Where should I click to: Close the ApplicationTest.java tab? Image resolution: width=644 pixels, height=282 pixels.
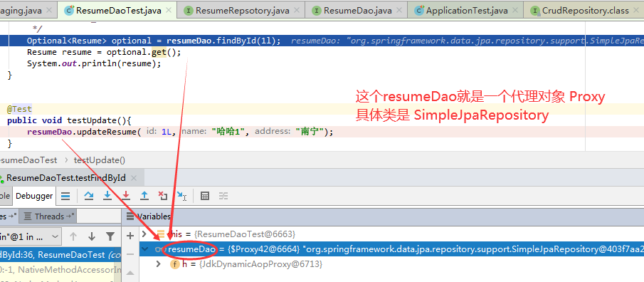click(x=515, y=11)
